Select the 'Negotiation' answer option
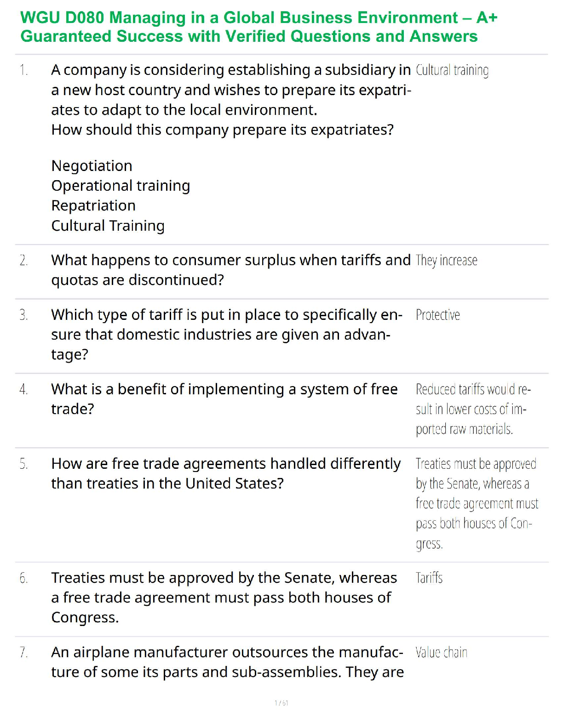The image size is (563, 728). click(92, 165)
